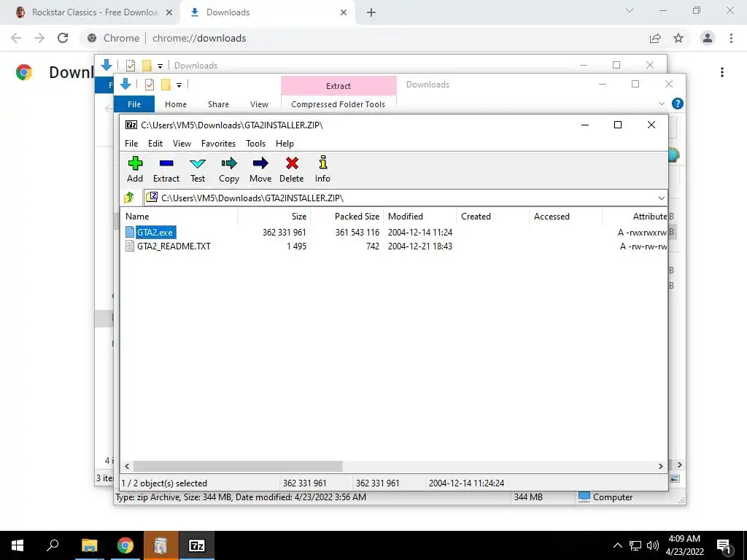
Task: Sort by Modified column header
Action: [420, 216]
